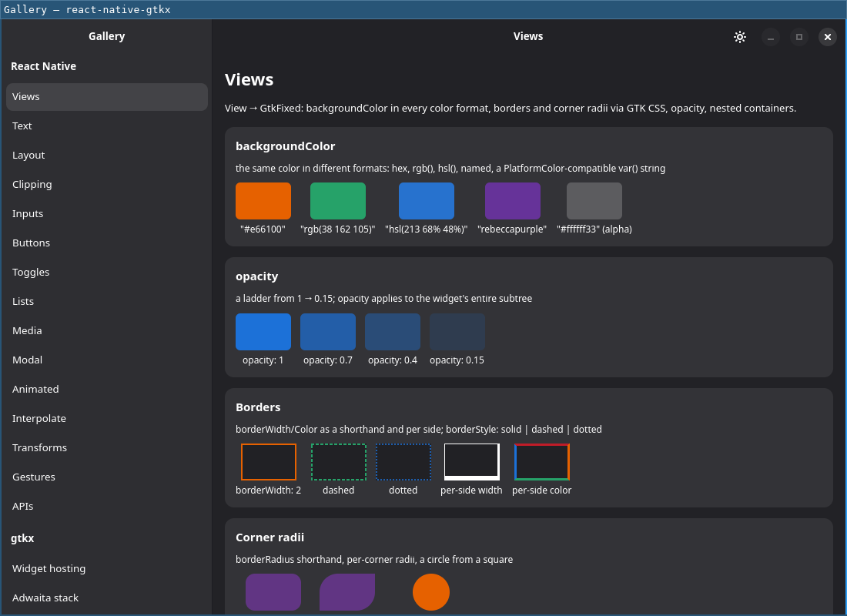Screen dimensions: 847x616
Task: Click the green rgb(38 162 105) swatch
Action: [337, 201]
